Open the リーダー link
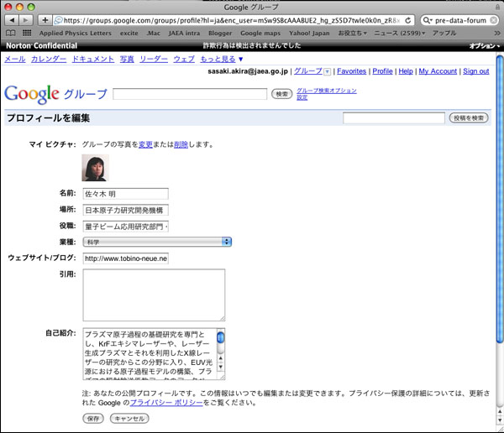 tap(154, 59)
